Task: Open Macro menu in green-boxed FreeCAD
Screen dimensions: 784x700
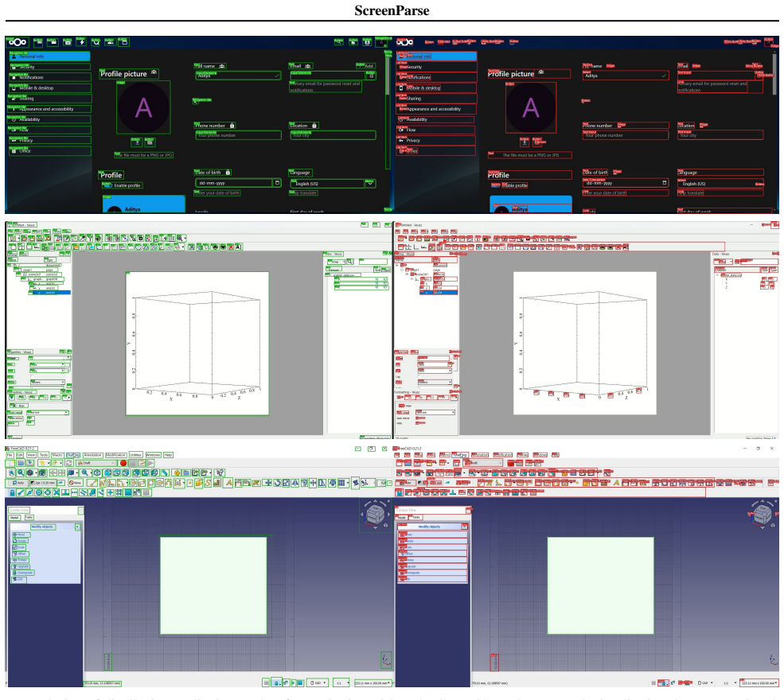Action: [57, 455]
